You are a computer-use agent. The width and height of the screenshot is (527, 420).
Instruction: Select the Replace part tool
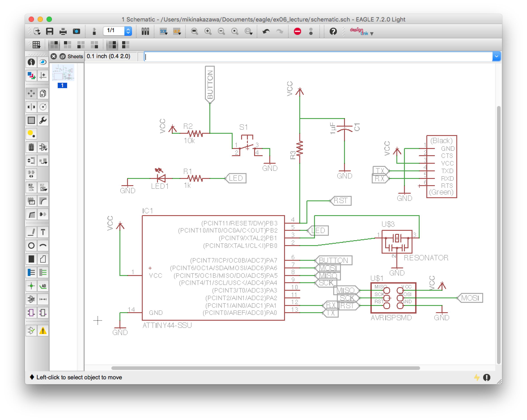43,161
